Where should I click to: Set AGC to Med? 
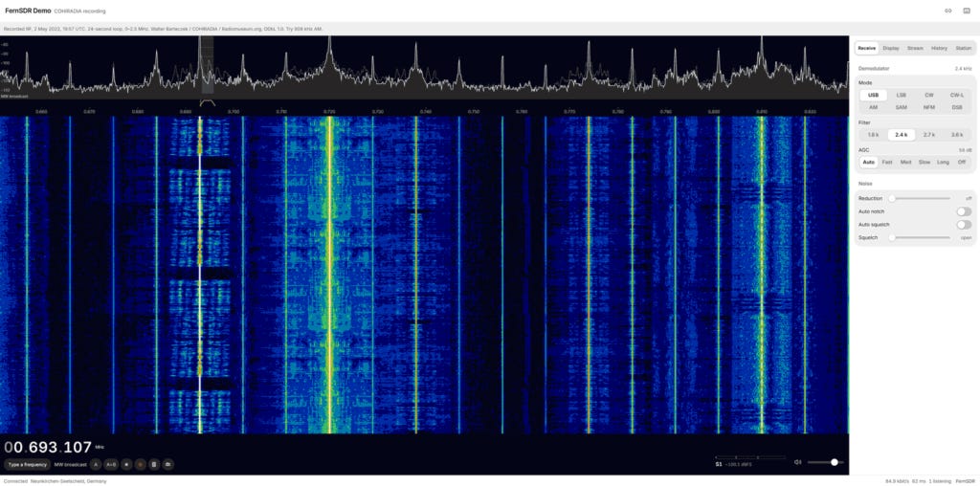point(905,162)
